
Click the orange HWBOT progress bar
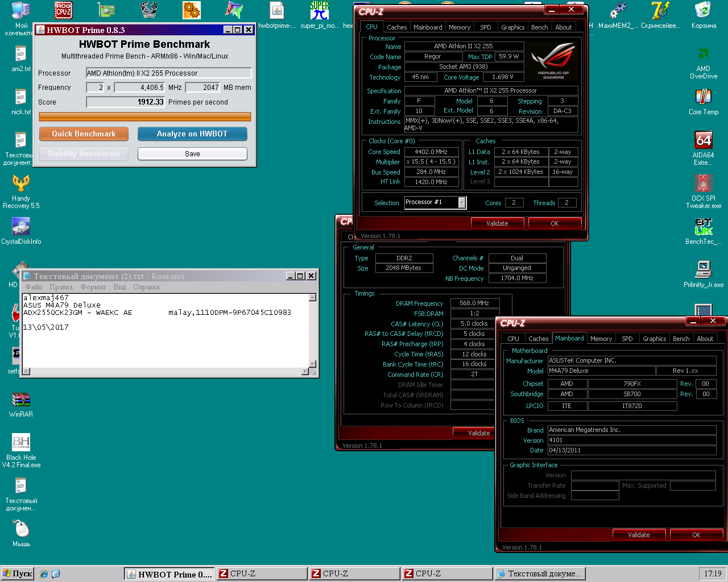pyautogui.click(x=144, y=117)
